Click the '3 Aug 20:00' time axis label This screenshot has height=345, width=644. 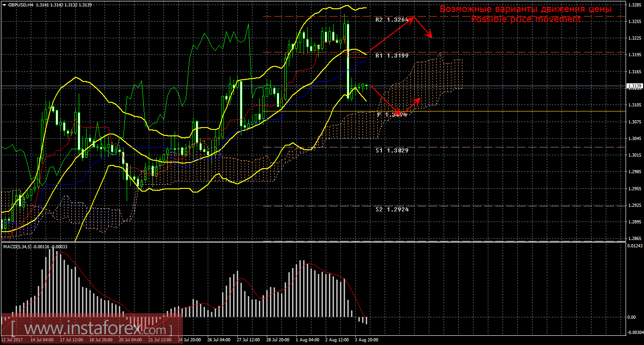coord(367,340)
